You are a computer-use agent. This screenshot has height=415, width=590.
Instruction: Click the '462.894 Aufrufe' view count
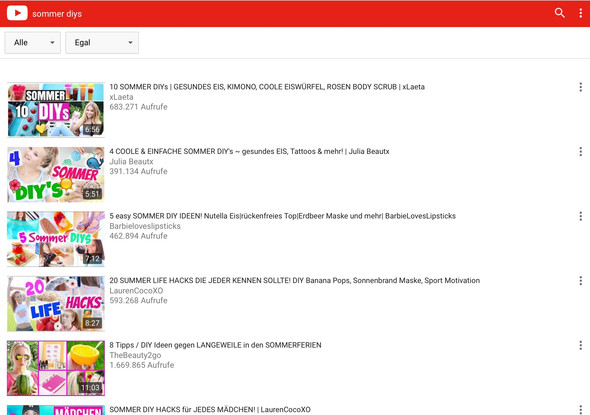pyautogui.click(x=138, y=236)
